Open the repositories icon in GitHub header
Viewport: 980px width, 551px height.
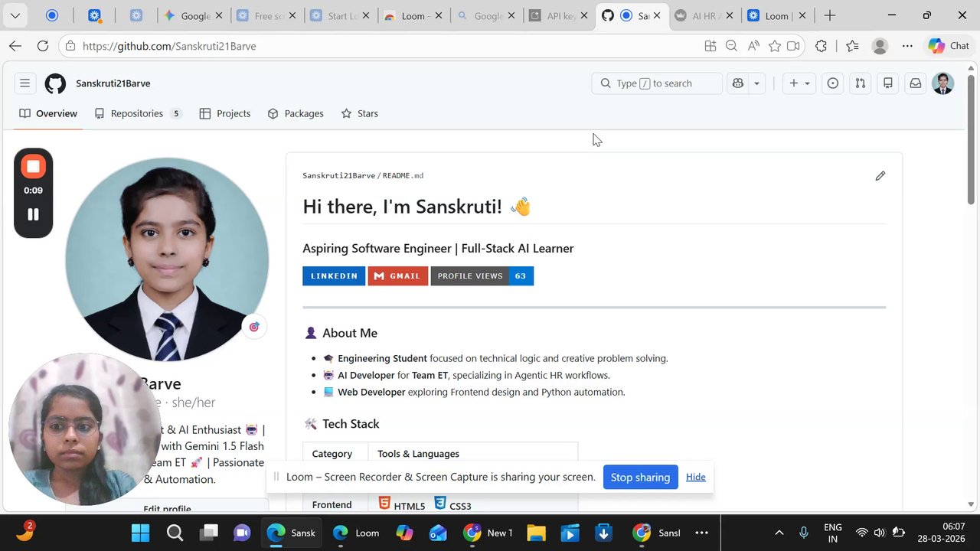coord(888,83)
